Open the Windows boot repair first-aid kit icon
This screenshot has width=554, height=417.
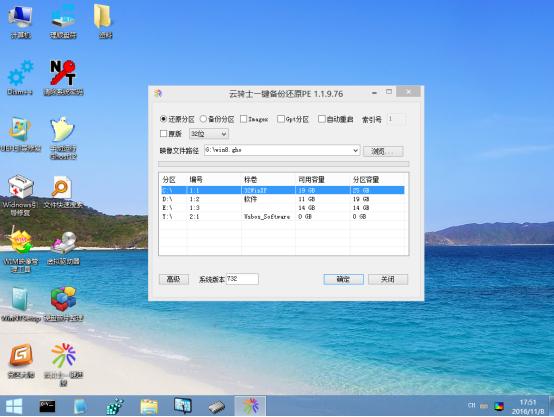(x=20, y=194)
